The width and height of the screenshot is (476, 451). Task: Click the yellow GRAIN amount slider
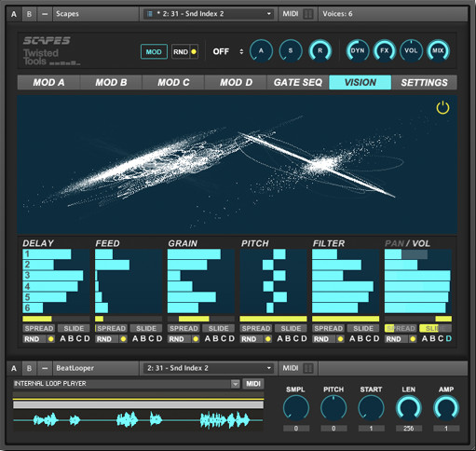[201, 319]
